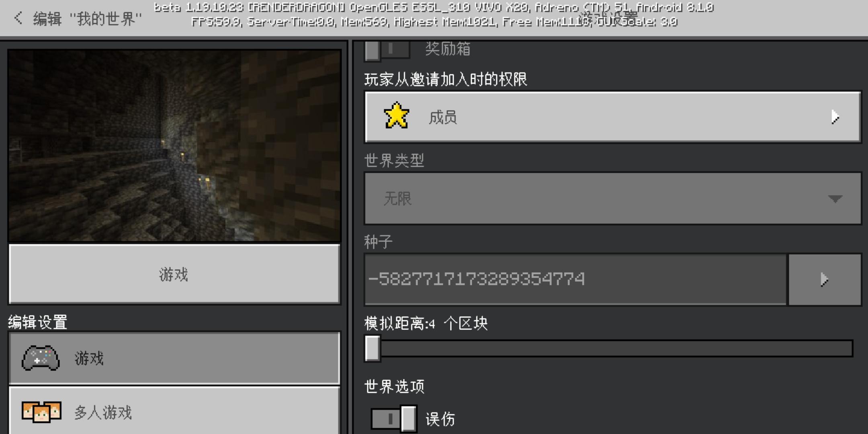Click the 世界类型 dropdown triangle icon
Viewport: 868px width, 434px height.
click(835, 199)
